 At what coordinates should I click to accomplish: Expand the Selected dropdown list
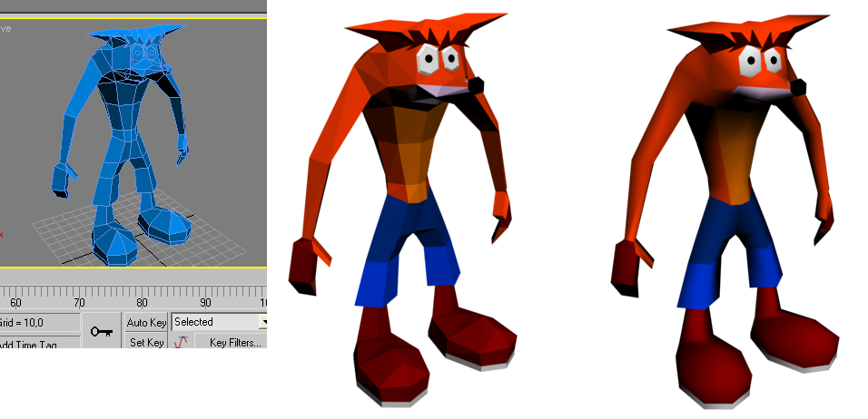coord(263,322)
